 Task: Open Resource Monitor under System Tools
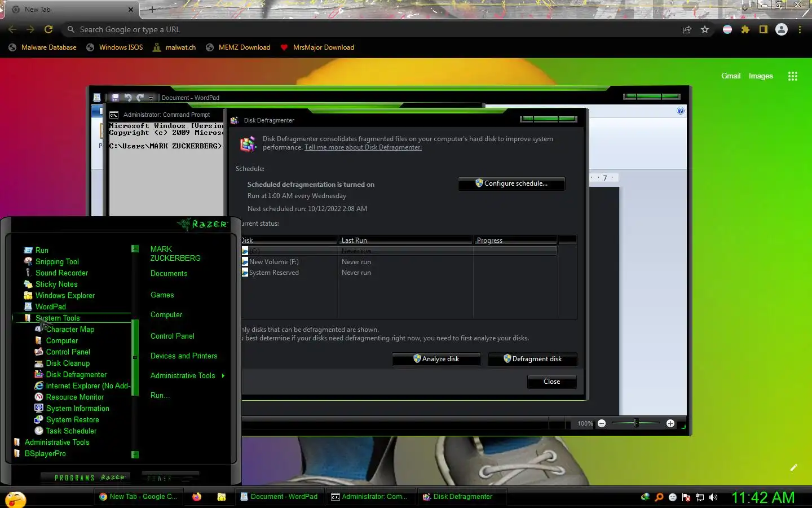(74, 397)
